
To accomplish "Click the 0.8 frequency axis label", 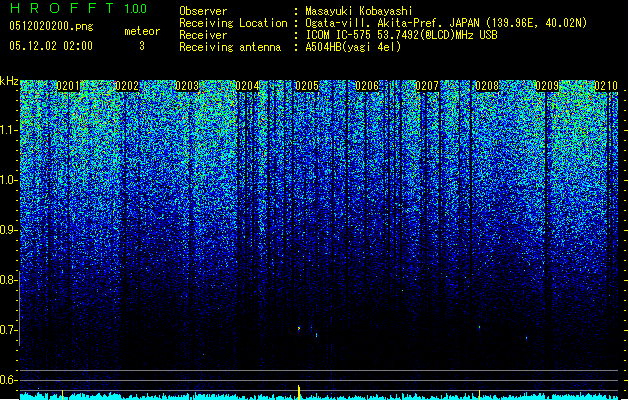I will [9, 280].
